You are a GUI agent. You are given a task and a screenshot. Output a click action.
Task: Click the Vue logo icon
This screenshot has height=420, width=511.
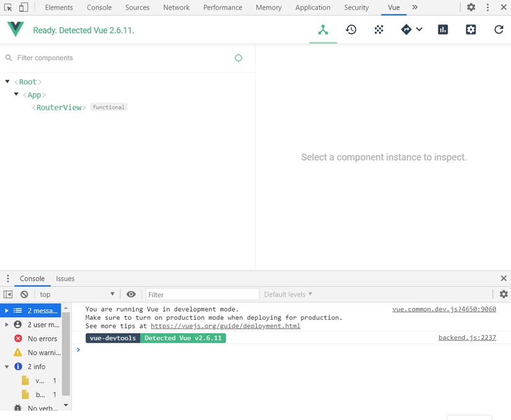pyautogui.click(x=15, y=29)
